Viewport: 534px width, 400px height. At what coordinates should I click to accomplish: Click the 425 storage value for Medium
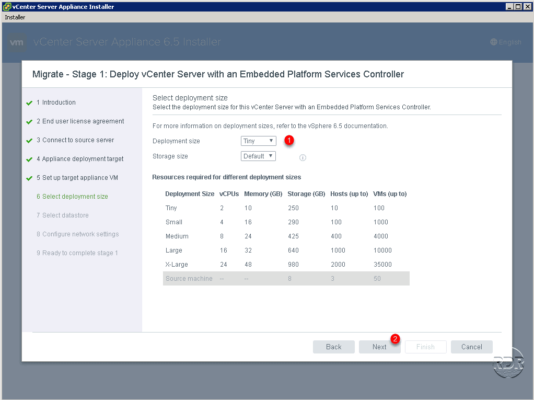click(293, 236)
